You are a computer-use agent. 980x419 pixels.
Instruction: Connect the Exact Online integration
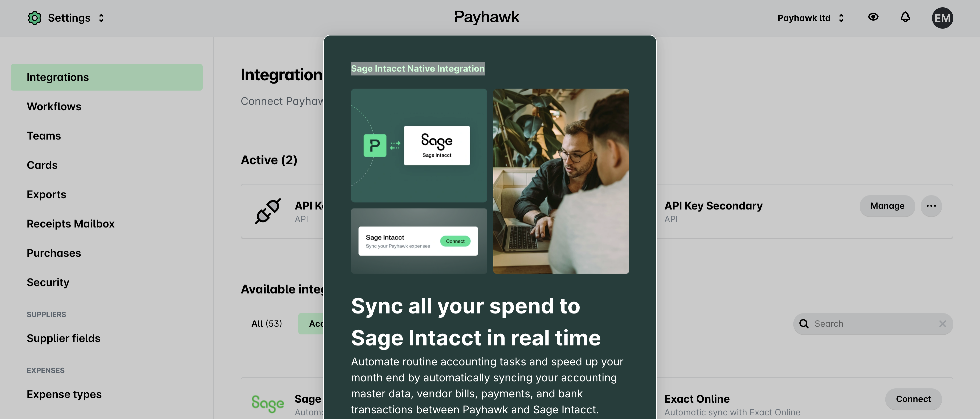pos(913,399)
